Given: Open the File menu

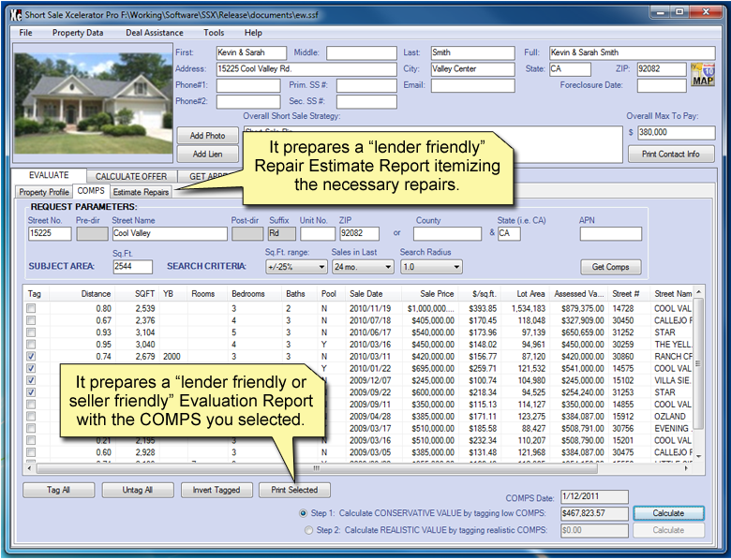Looking at the screenshot, I should coord(25,33).
